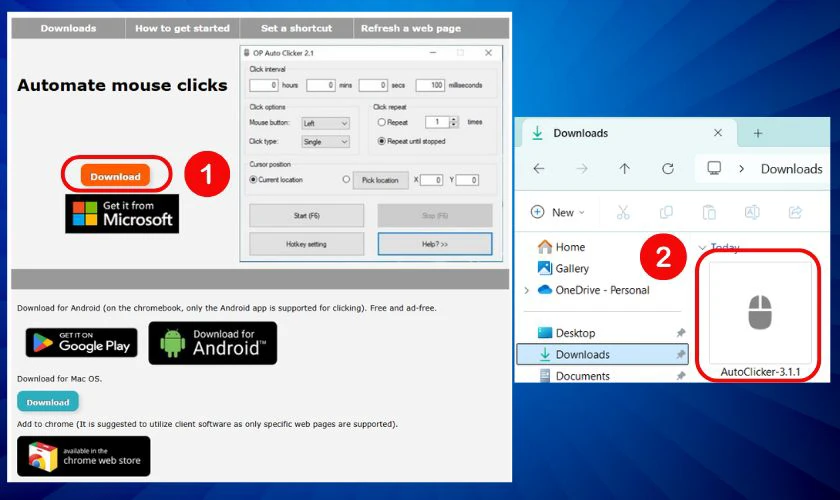Click the This PC monitor icon in address bar
Viewport: 840px width, 500px height.
click(x=714, y=168)
